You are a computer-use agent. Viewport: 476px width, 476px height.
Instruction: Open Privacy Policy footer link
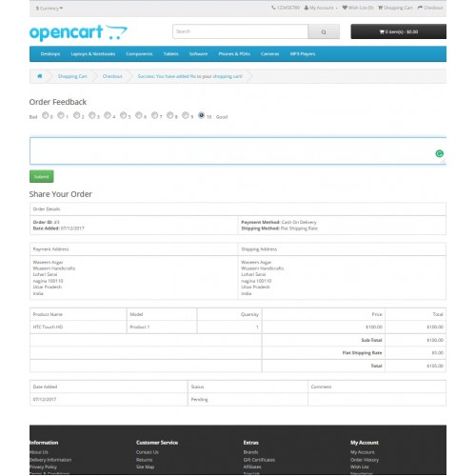(43, 466)
